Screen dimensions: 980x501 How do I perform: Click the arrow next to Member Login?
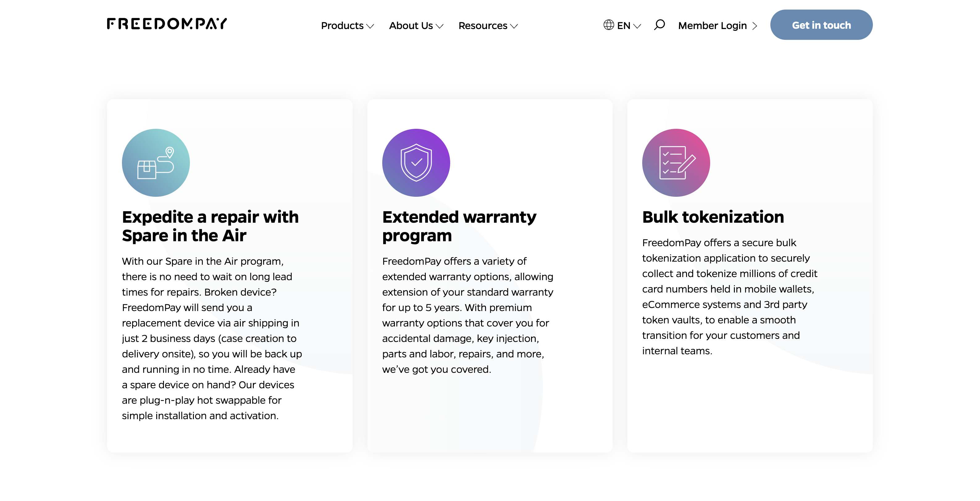755,26
